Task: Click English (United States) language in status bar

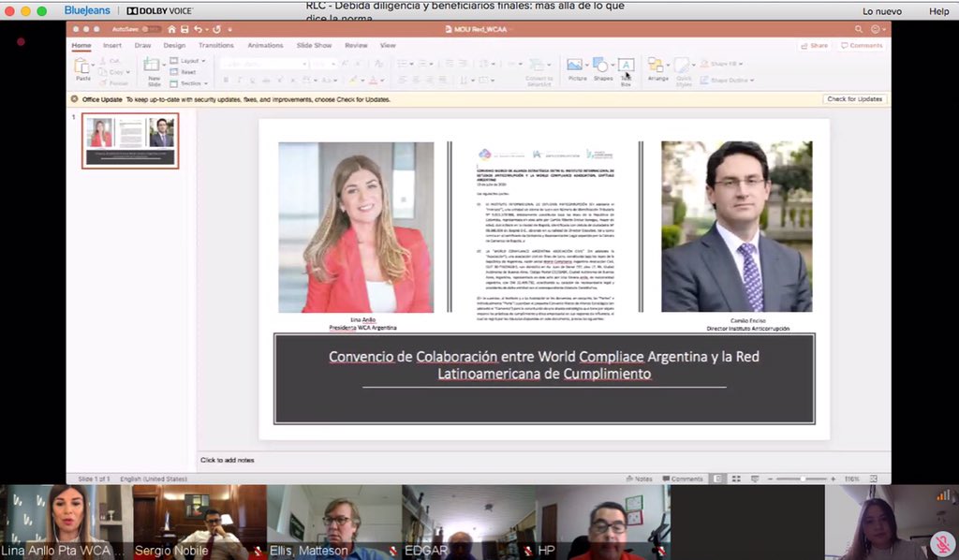Action: (154, 479)
